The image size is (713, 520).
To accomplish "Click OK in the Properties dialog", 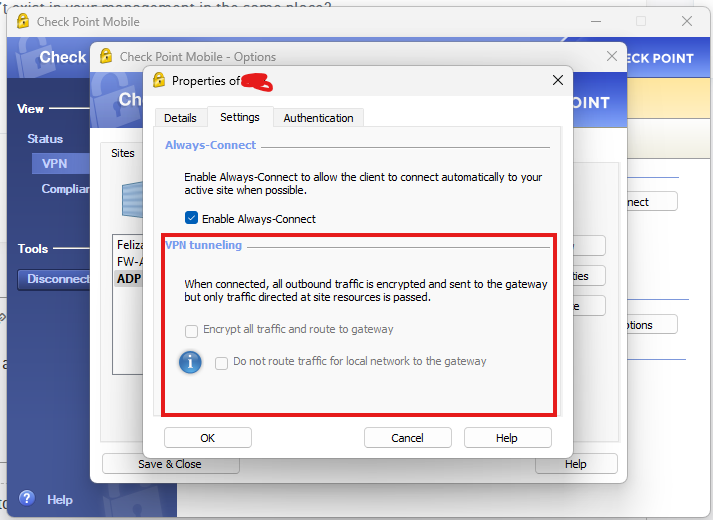I will pyautogui.click(x=208, y=438).
